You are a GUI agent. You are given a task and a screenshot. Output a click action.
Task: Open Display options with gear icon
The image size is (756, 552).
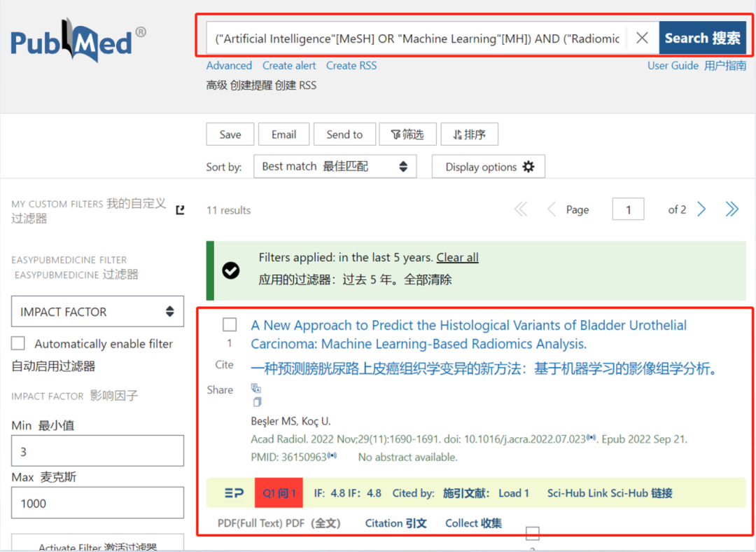[x=489, y=167]
